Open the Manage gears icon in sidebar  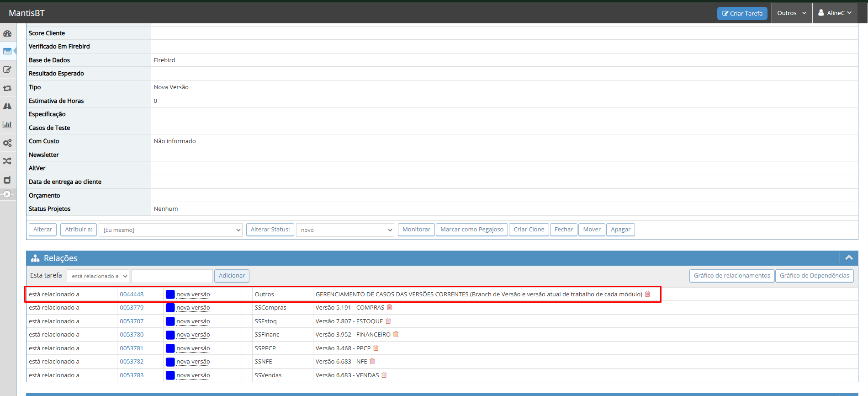click(7, 143)
